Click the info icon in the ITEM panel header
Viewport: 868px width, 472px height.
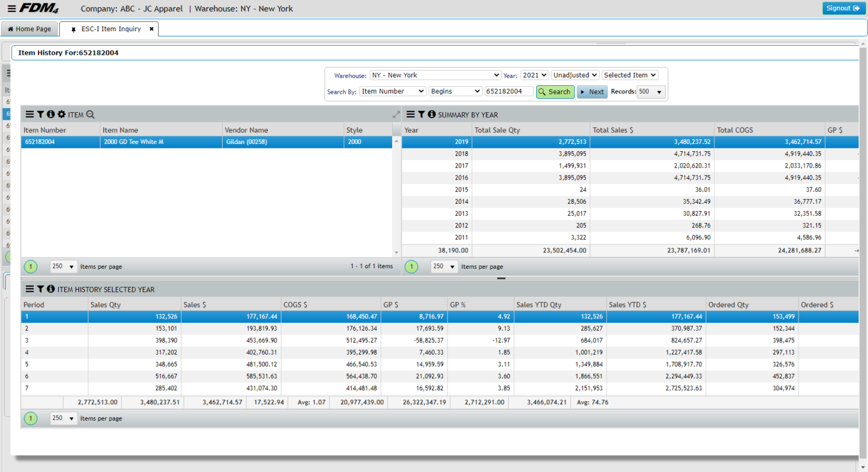point(50,113)
